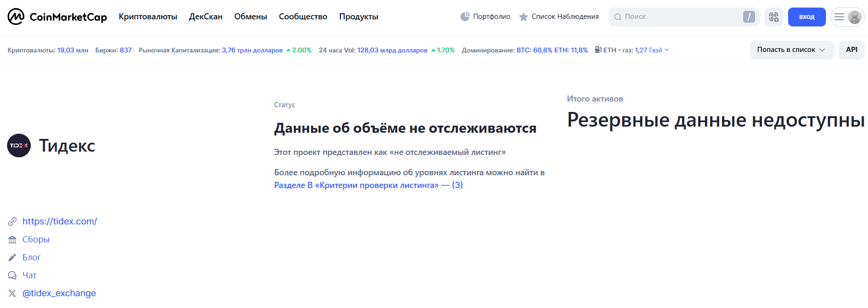This screenshot has width=868, height=308.
Task: Open the Портфолио pie chart icon
Action: pyautogui.click(x=465, y=17)
